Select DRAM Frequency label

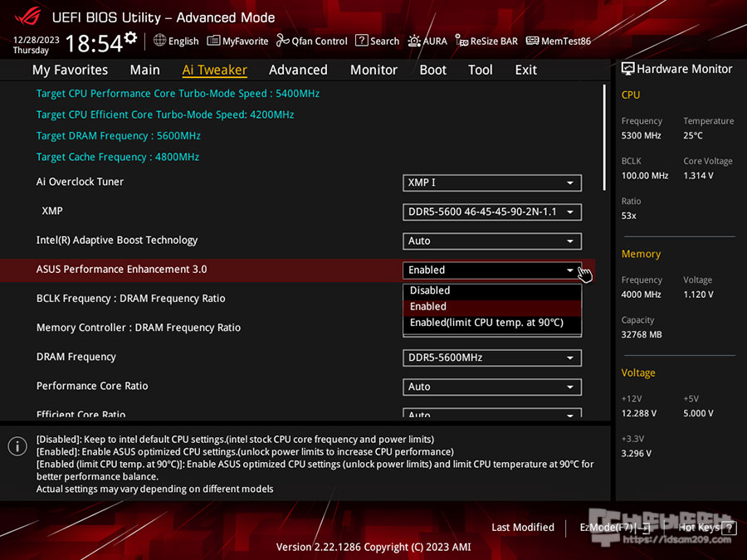click(x=76, y=357)
